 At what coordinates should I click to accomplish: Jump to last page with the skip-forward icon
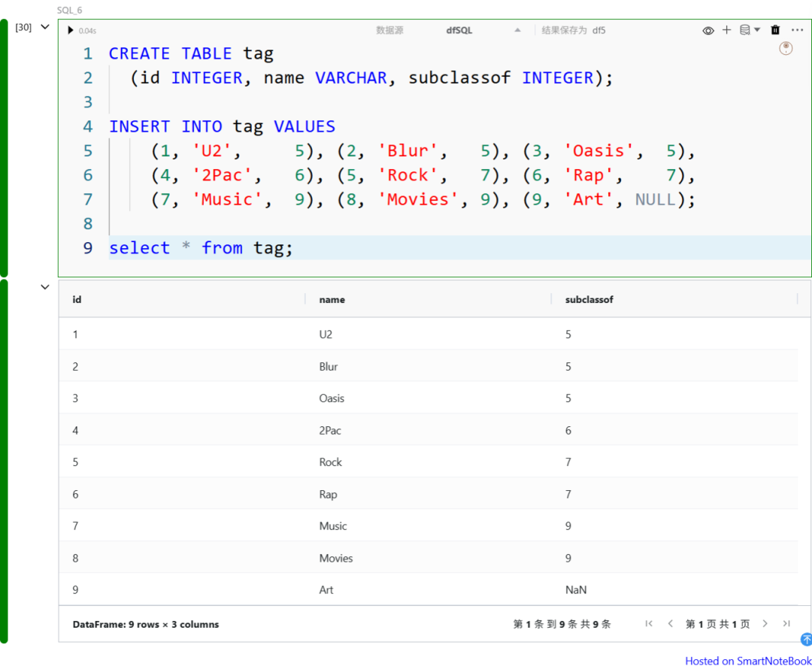click(786, 623)
